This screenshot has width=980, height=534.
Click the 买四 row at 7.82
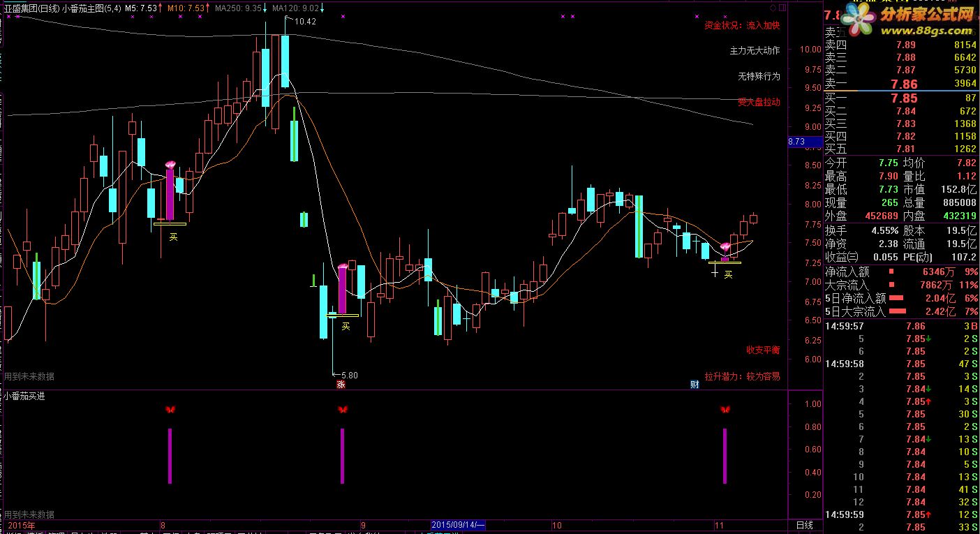point(901,136)
